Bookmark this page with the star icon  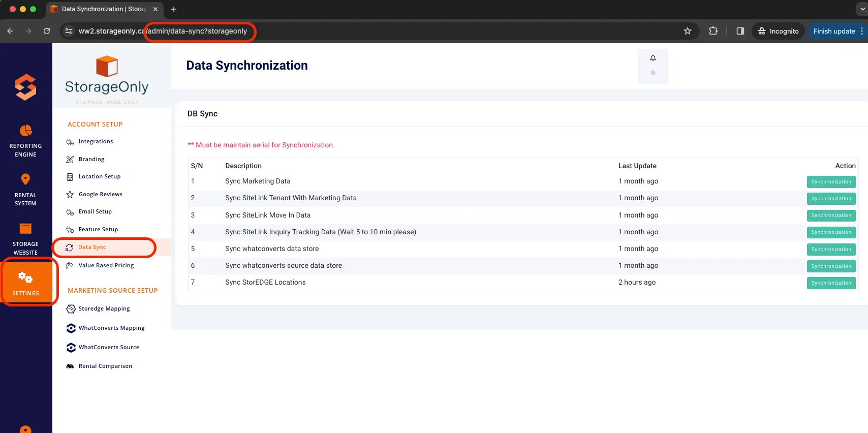coord(688,31)
